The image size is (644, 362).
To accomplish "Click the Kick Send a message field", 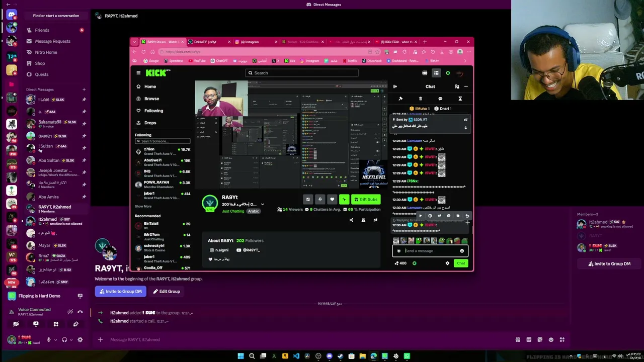I will (430, 251).
